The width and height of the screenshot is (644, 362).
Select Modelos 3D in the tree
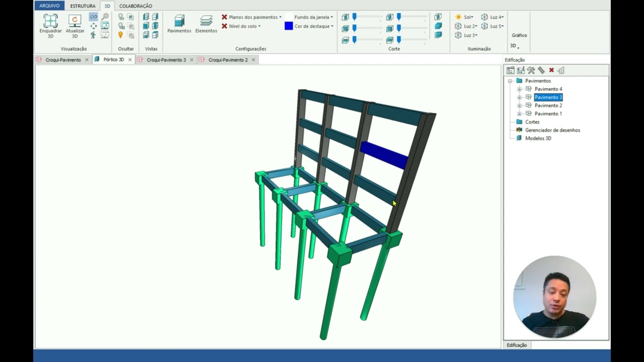click(538, 138)
